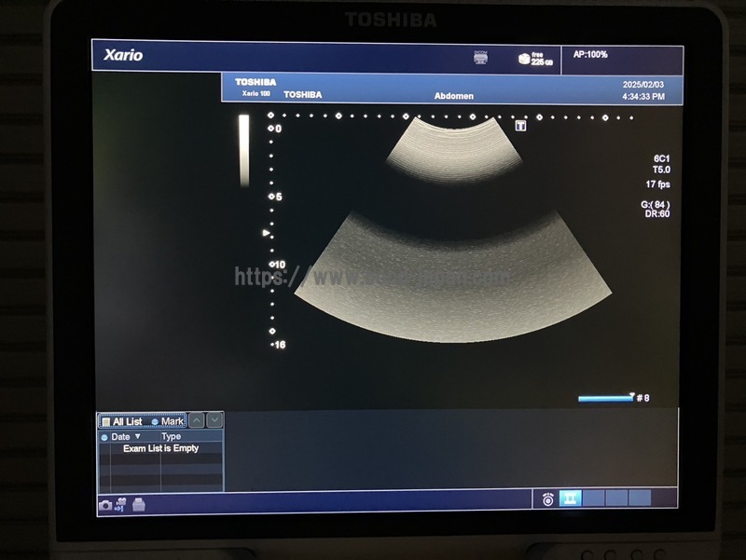Click the cine frame slider bar
746x560 pixels.
point(604,398)
